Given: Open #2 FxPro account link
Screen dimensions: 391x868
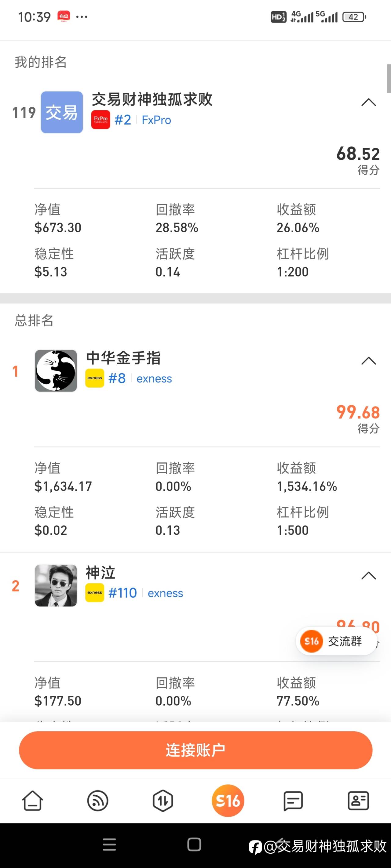Looking at the screenshot, I should coord(143,120).
